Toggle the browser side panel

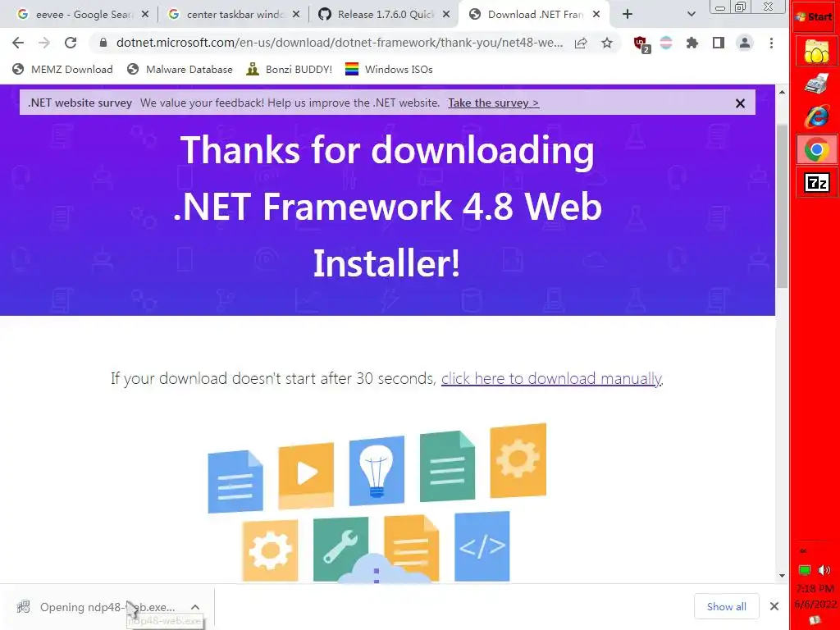[x=719, y=43]
